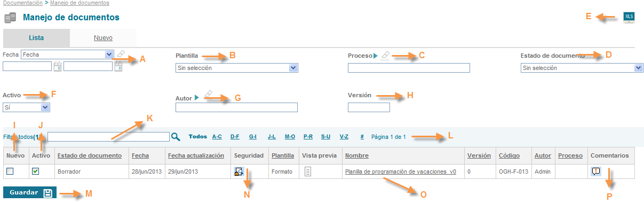Click the Guardar button
Viewport: 644px width, 203px height.
click(x=30, y=193)
